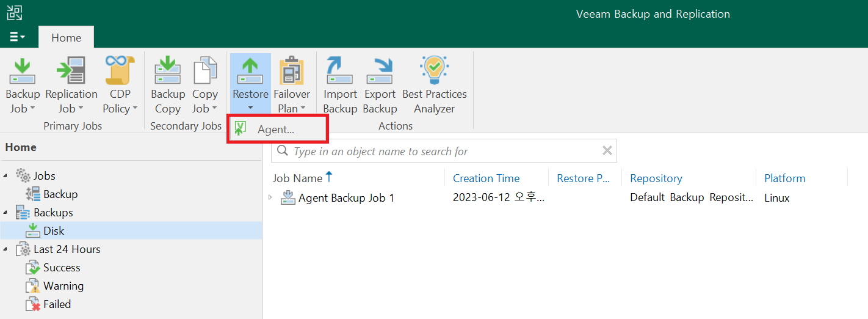Image resolution: width=868 pixels, height=319 pixels.
Task: Choose Agent... from the Restore menu
Action: pos(278,129)
